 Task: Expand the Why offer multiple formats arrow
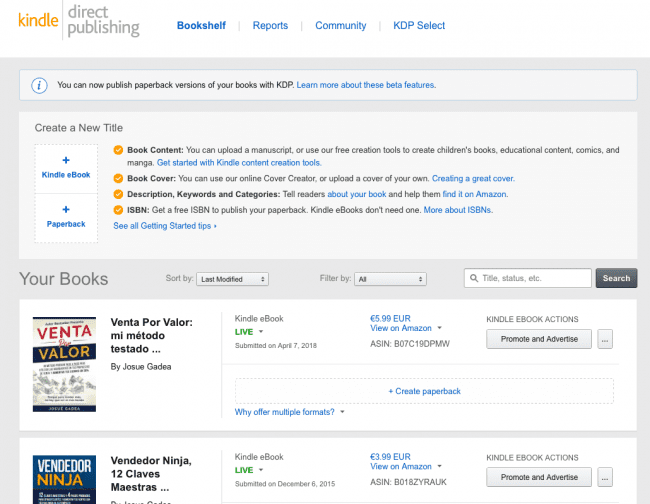[342, 412]
